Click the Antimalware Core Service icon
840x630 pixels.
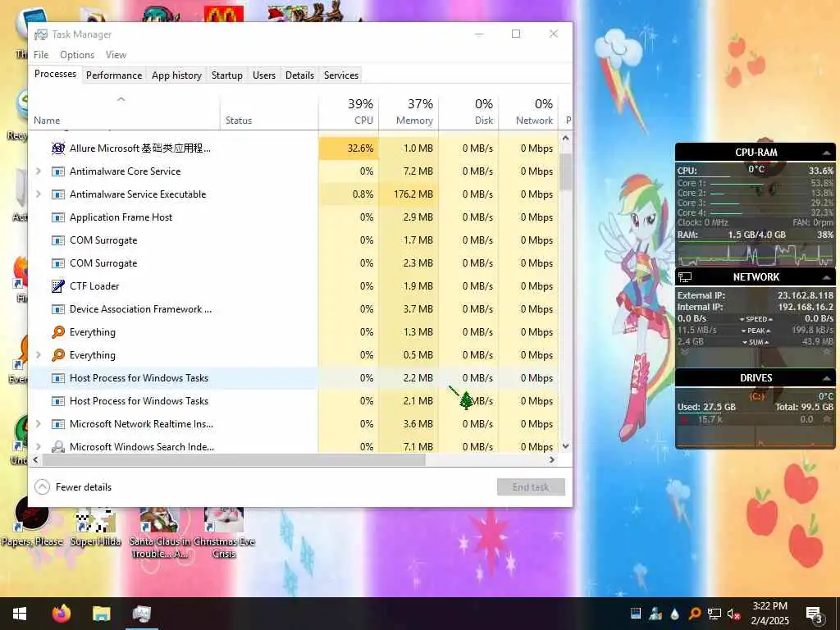[58, 171]
